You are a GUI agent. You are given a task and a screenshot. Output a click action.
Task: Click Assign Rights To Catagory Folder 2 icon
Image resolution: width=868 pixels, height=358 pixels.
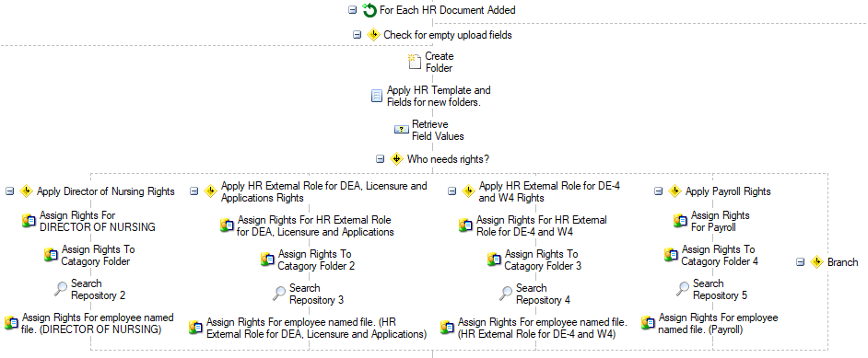click(x=267, y=260)
